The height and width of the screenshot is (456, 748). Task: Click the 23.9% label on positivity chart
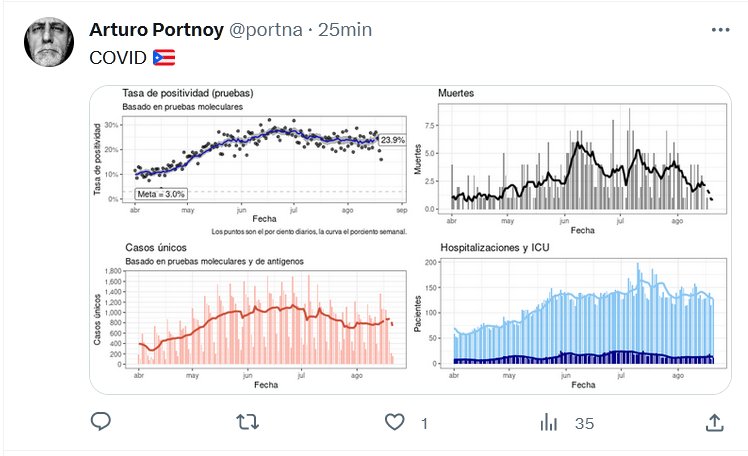tap(392, 141)
